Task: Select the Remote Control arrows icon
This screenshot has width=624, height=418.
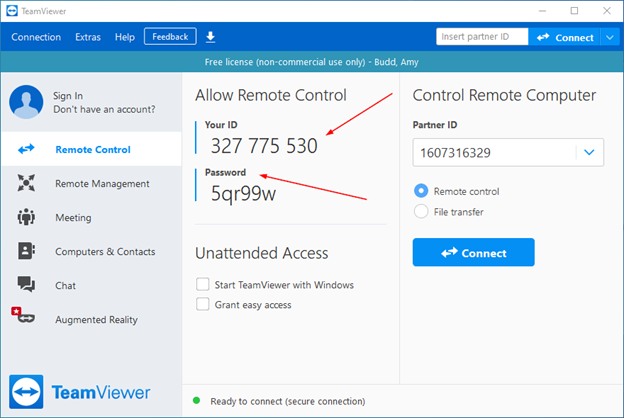Action: [26, 149]
